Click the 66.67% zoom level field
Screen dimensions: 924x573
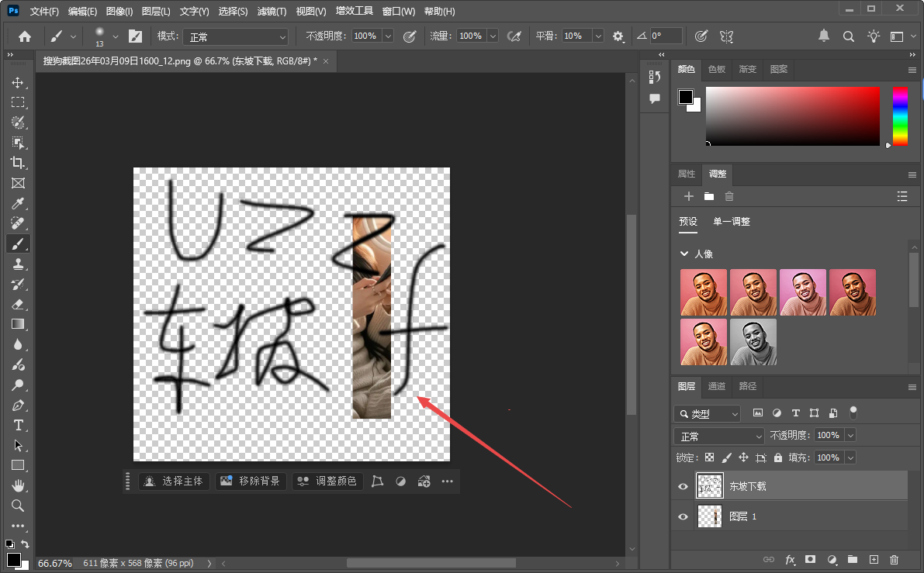[54, 563]
